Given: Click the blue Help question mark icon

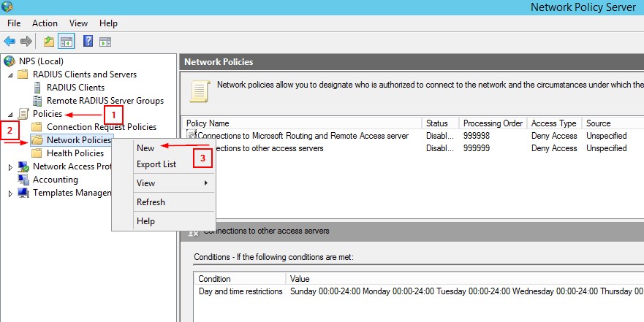Looking at the screenshot, I should point(88,41).
